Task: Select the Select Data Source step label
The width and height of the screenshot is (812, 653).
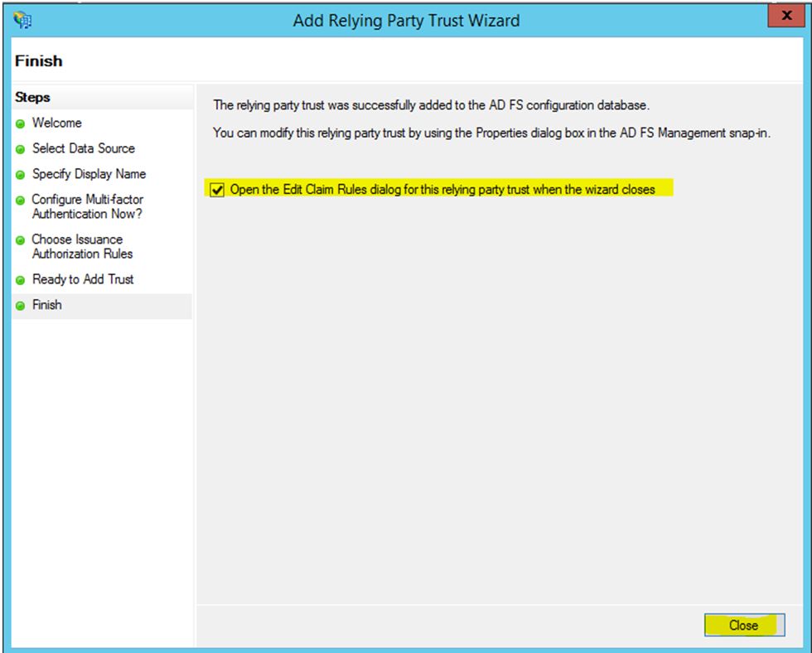Action: tap(83, 148)
